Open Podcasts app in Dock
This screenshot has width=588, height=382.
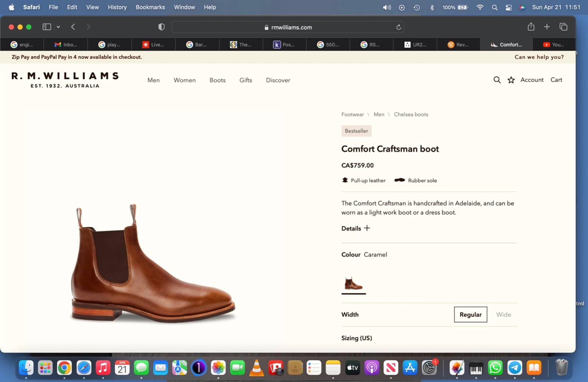point(372,368)
